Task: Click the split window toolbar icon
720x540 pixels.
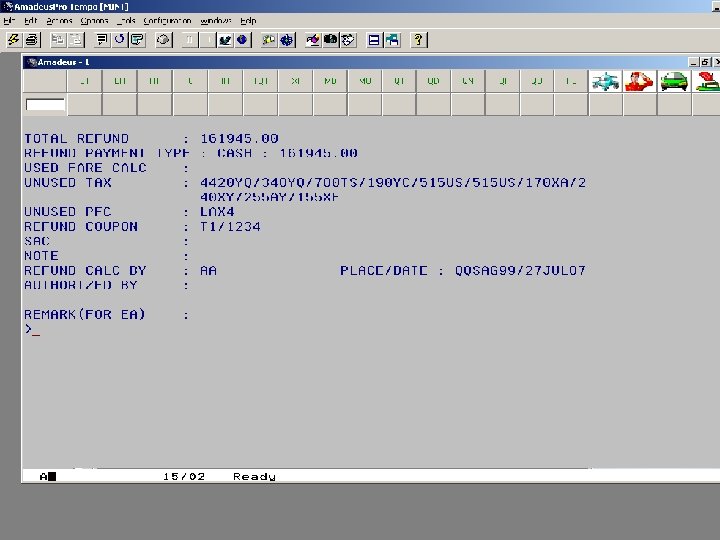Action: click(x=374, y=40)
